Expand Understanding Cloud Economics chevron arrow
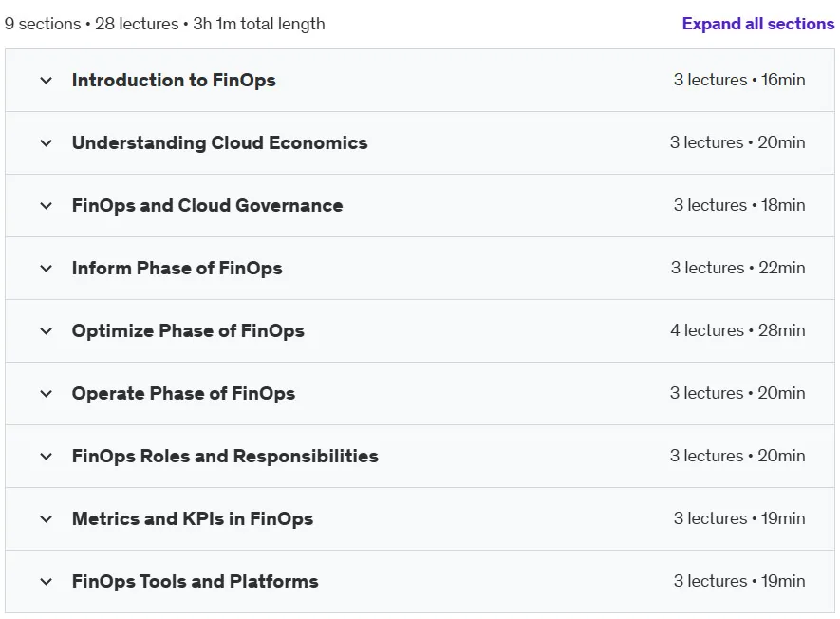The image size is (840, 619). [47, 143]
